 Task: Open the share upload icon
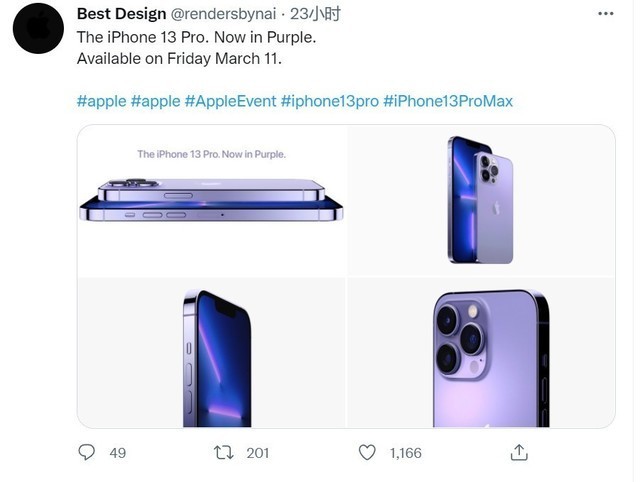tap(519, 453)
